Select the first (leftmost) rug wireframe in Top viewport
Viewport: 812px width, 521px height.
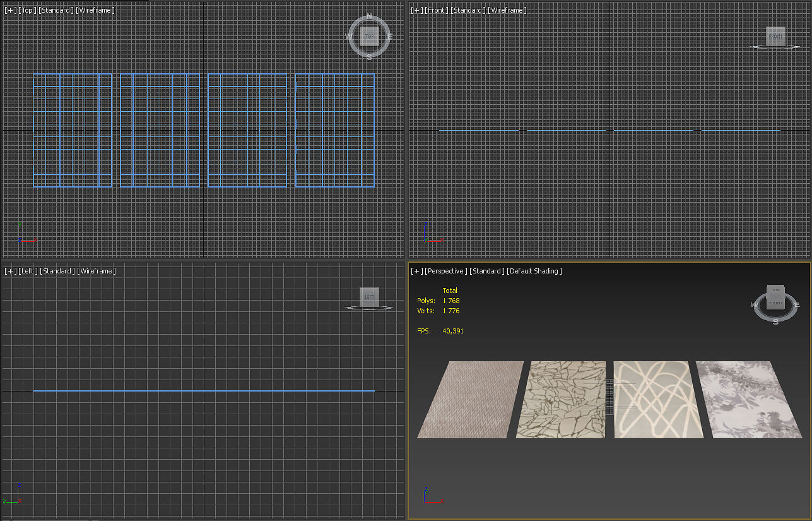click(73, 130)
